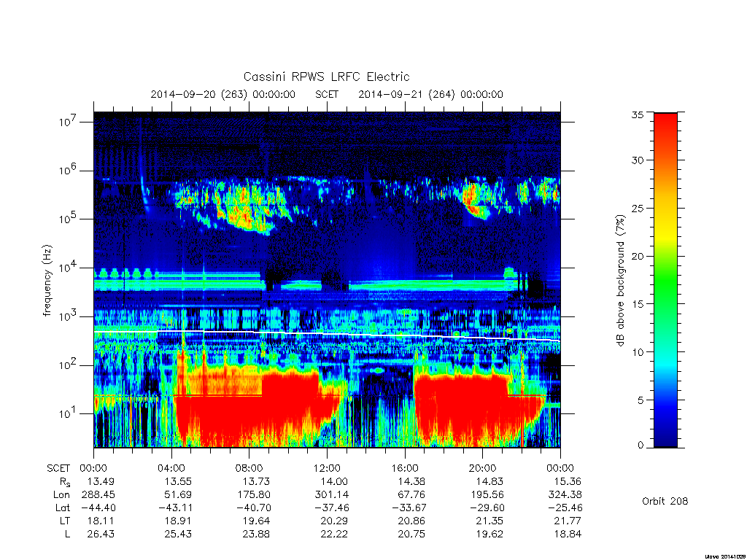Click the Rs value 13.49

(x=100, y=481)
